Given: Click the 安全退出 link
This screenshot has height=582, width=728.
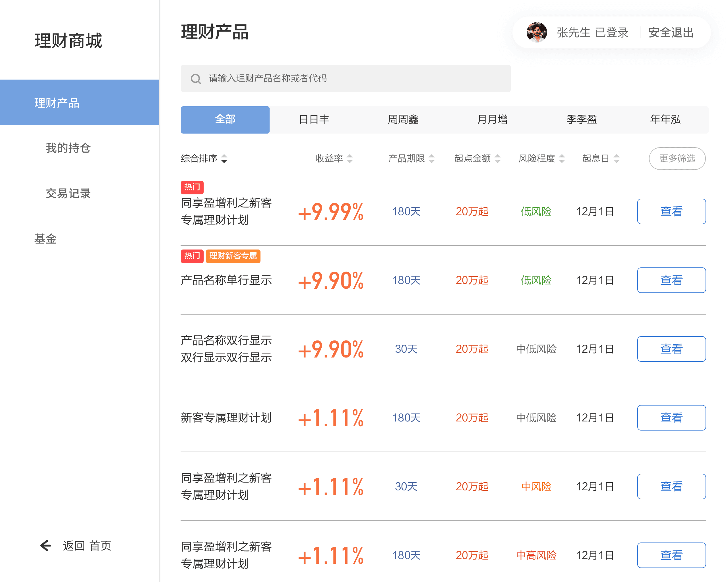Looking at the screenshot, I should [671, 33].
